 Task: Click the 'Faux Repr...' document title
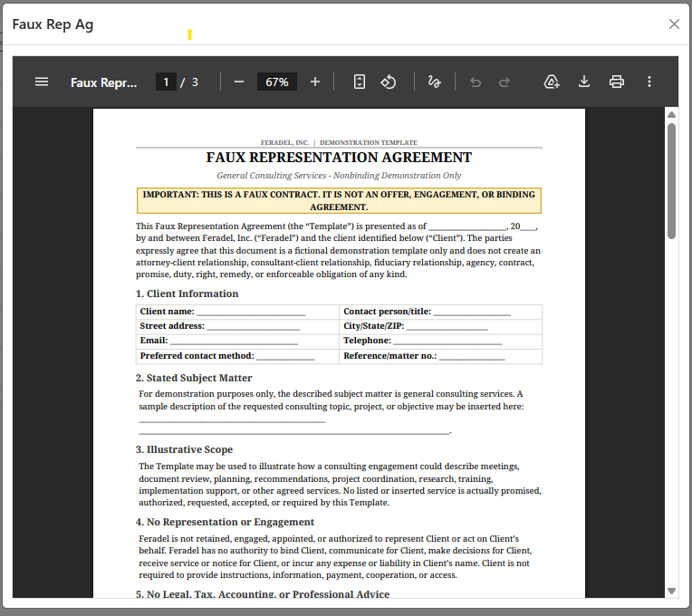[104, 82]
